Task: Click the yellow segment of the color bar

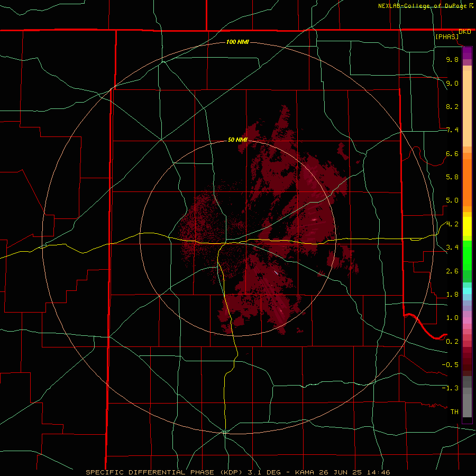Action: pos(467,226)
